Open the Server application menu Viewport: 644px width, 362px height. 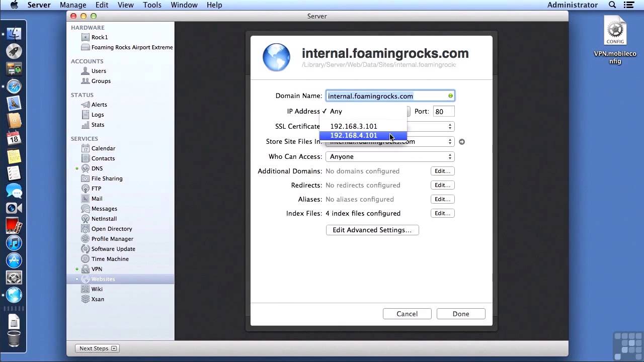tap(39, 5)
